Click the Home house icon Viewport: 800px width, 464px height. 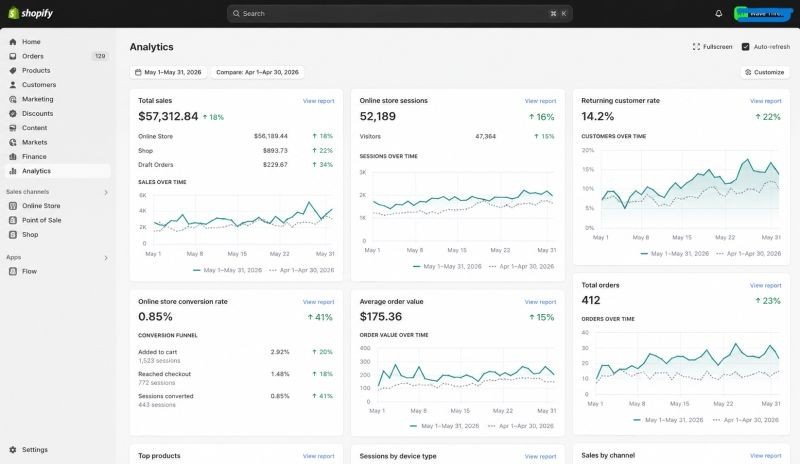point(13,42)
